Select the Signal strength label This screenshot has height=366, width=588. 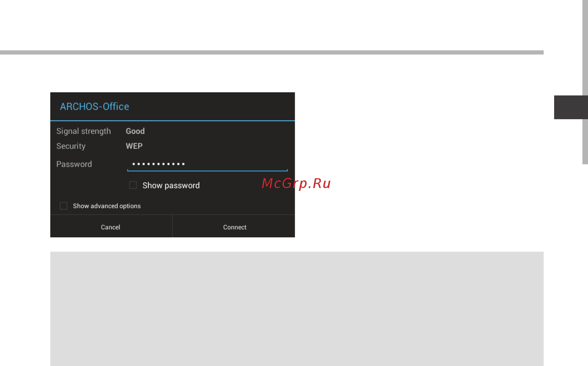tap(83, 131)
